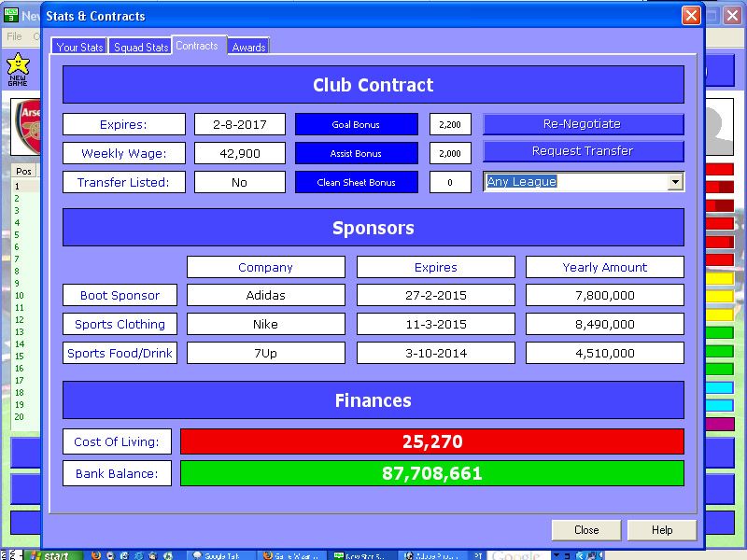The width and height of the screenshot is (747, 560).
Task: Select the Assist Bonus button
Action: tap(356, 154)
